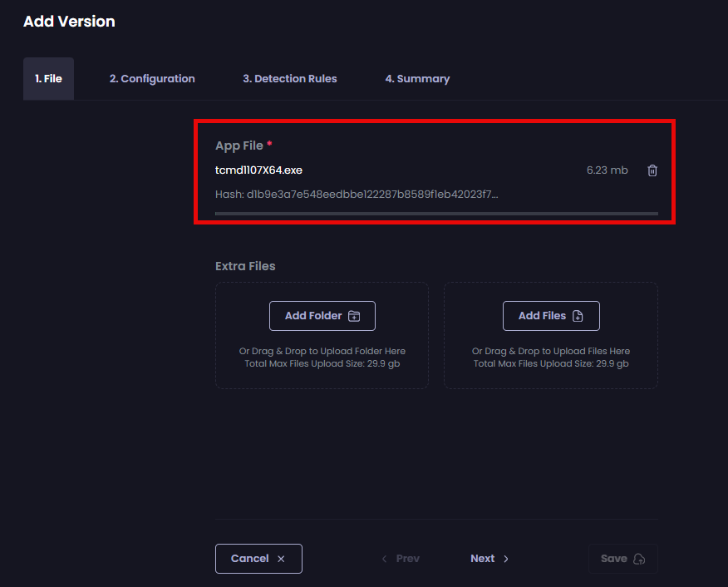Screen dimensions: 728x587
Task: Save the current version
Action: [622, 559]
